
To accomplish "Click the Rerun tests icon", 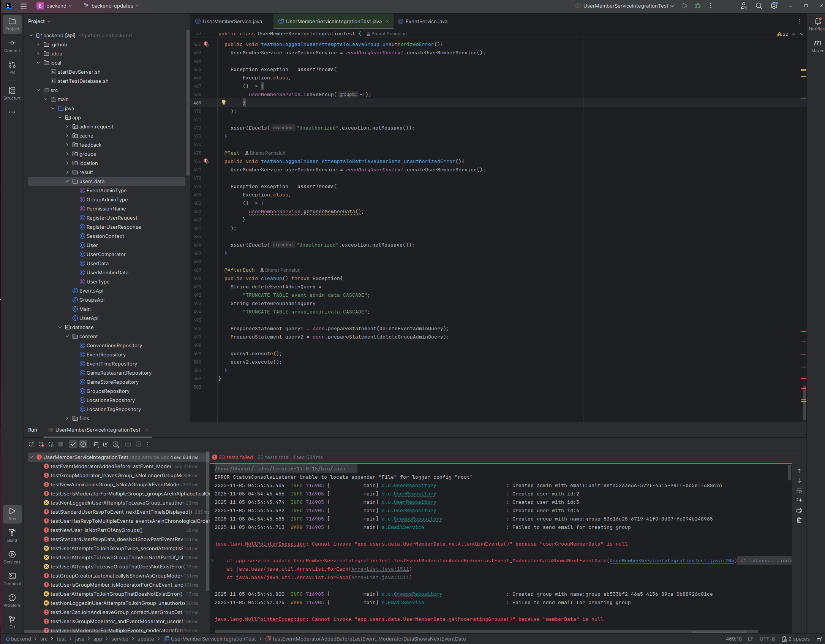I will click(x=31, y=444).
